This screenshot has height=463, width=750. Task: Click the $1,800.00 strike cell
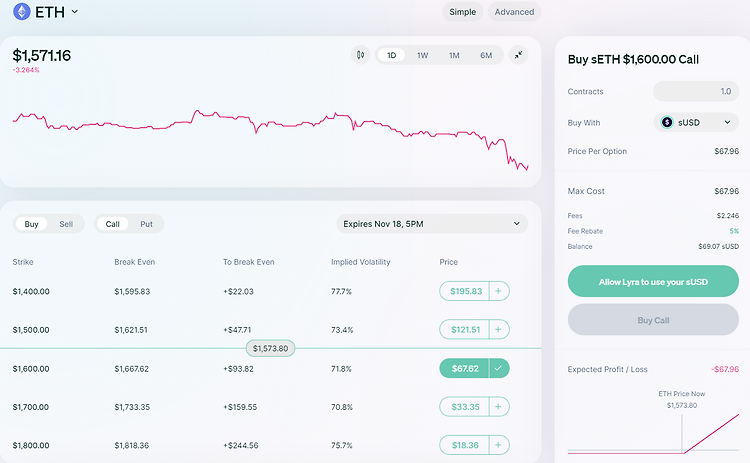(31, 445)
